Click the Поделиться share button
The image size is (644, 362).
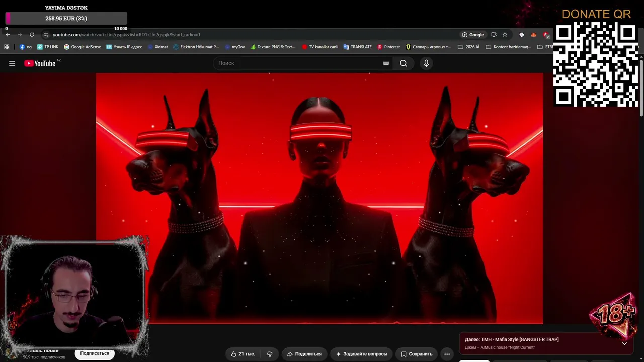pyautogui.click(x=304, y=354)
